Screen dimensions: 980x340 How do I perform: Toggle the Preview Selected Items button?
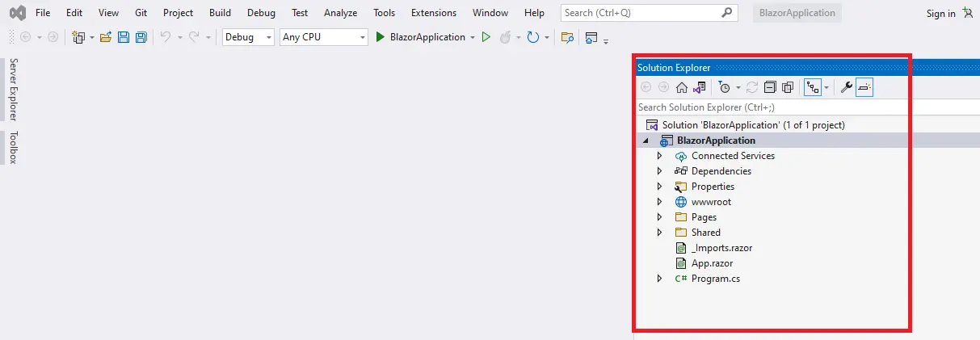(864, 87)
